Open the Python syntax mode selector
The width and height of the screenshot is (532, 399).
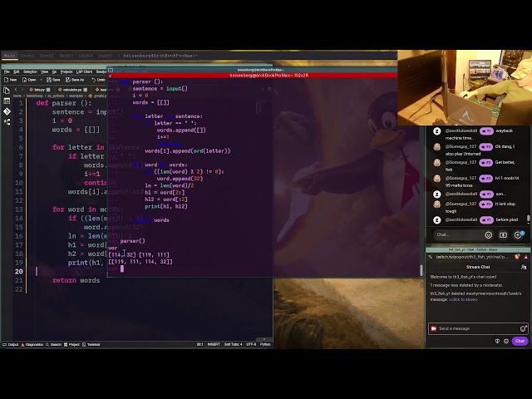pos(265,344)
